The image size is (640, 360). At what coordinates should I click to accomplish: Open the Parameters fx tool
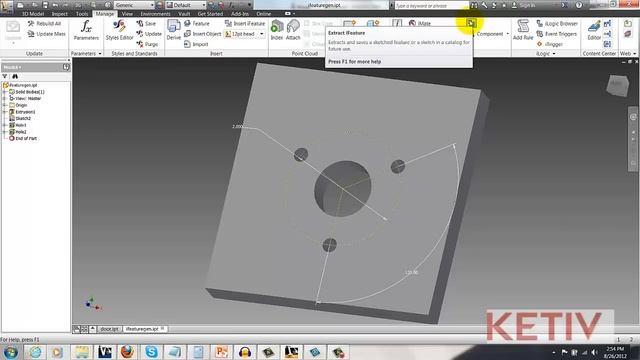pyautogui.click(x=86, y=30)
